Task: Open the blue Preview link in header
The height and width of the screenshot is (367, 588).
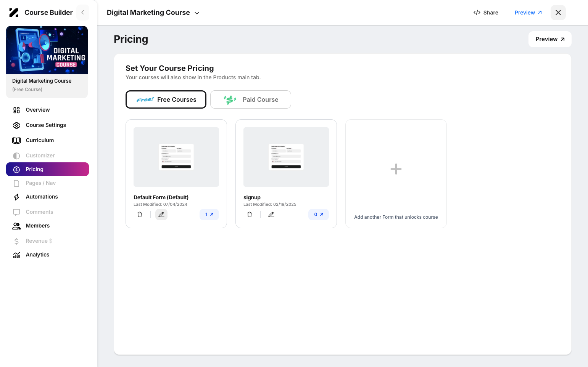Action: coord(528,13)
